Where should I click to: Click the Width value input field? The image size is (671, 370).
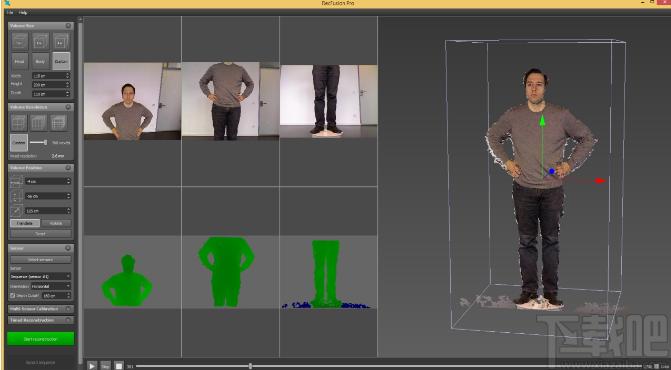tap(51, 76)
